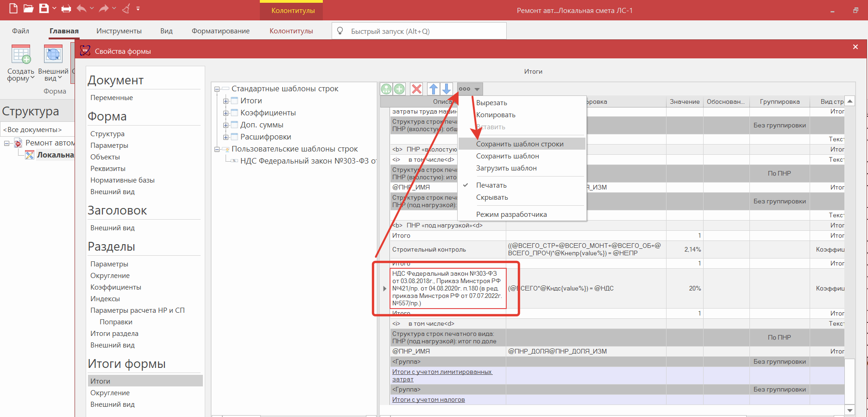The height and width of the screenshot is (417, 868).
Task: Open Округление under Итоги формы
Action: click(110, 393)
